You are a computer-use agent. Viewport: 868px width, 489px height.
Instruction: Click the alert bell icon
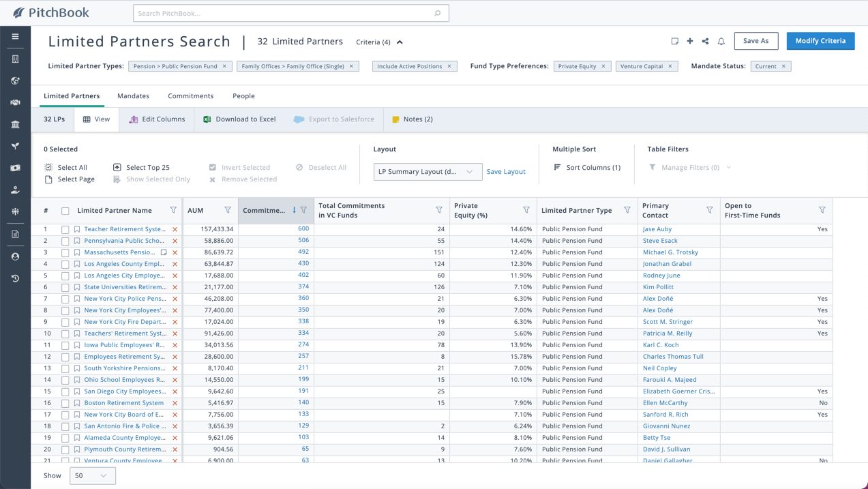click(x=721, y=42)
